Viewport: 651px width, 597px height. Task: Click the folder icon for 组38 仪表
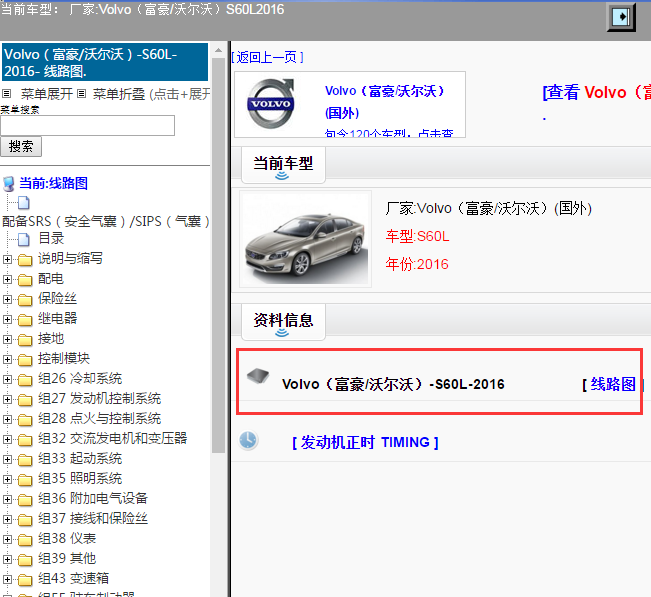coord(25,540)
